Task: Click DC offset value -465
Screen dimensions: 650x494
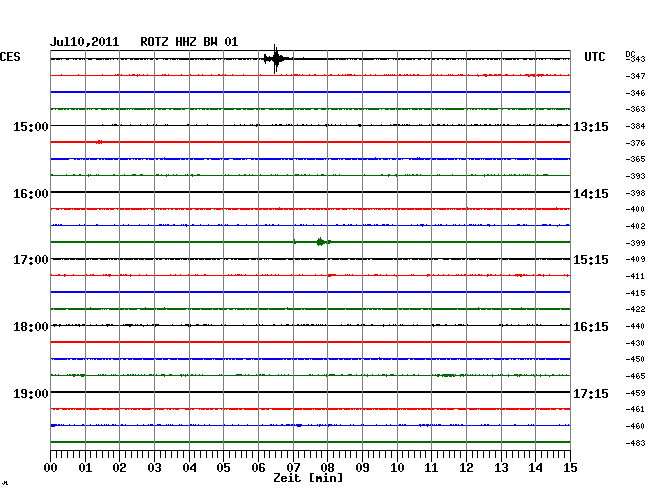Action: (635, 376)
